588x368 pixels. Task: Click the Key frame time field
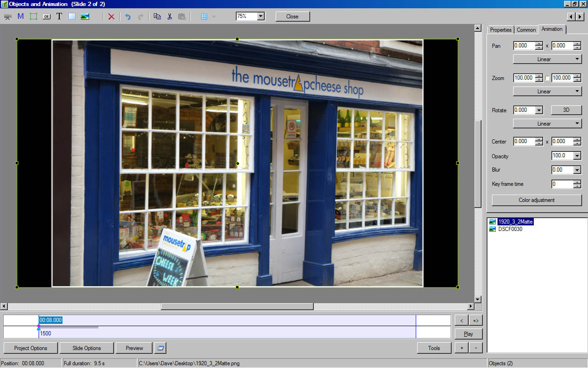click(x=562, y=184)
